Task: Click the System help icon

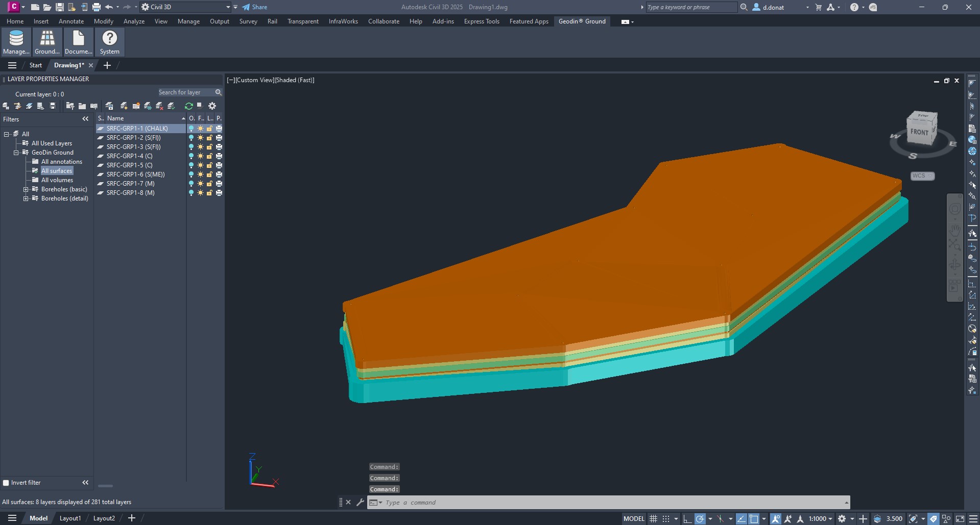Action: pos(109,42)
